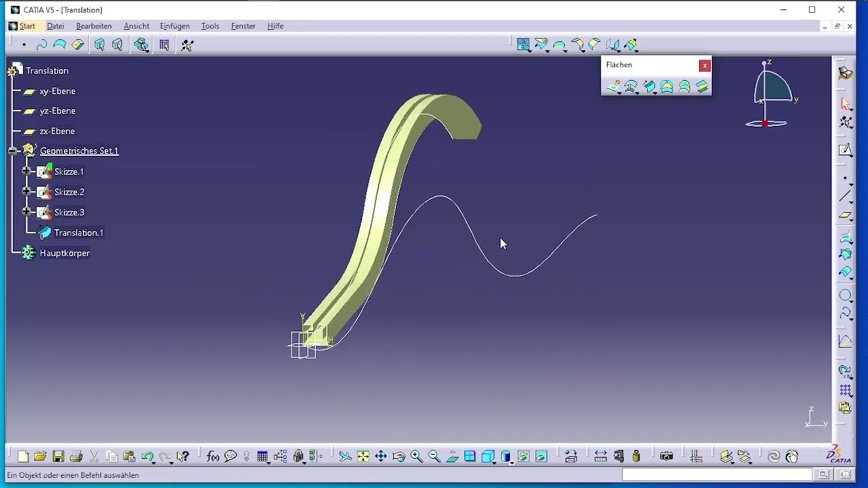Image resolution: width=868 pixels, height=488 pixels.
Task: Select Translation.1 in the tree
Action: click(x=79, y=232)
